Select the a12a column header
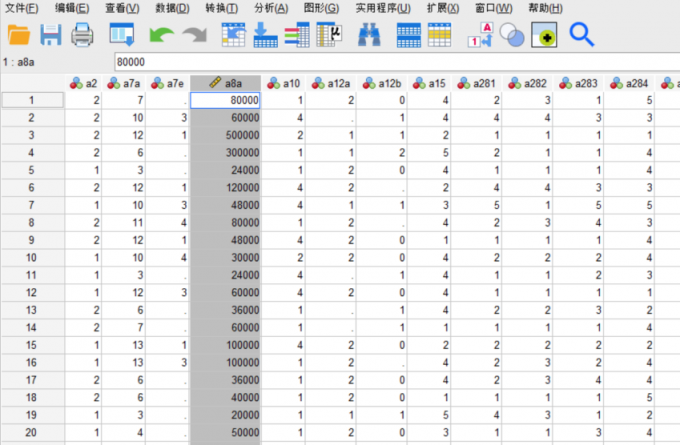Image resolution: width=680 pixels, height=445 pixels. pos(334,83)
